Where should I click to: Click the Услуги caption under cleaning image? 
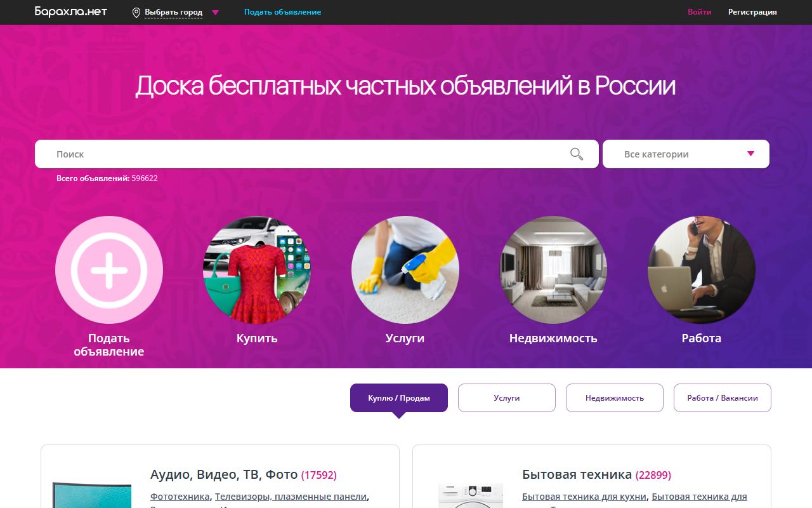[405, 338]
